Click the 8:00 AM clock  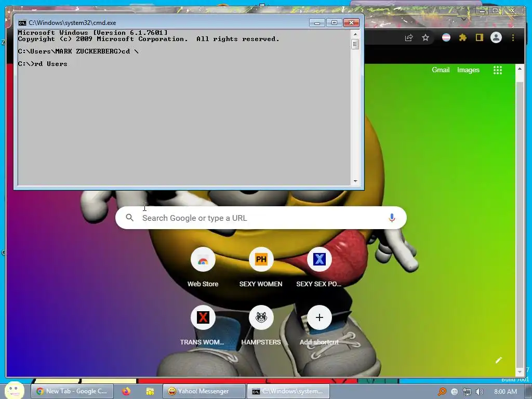[506, 392]
